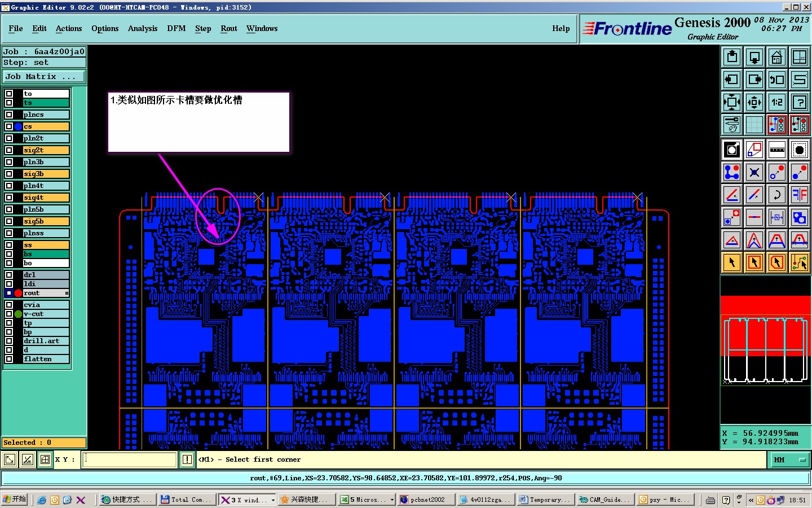
Task: Click the 1:2 scale zoom icon
Action: [x=777, y=102]
